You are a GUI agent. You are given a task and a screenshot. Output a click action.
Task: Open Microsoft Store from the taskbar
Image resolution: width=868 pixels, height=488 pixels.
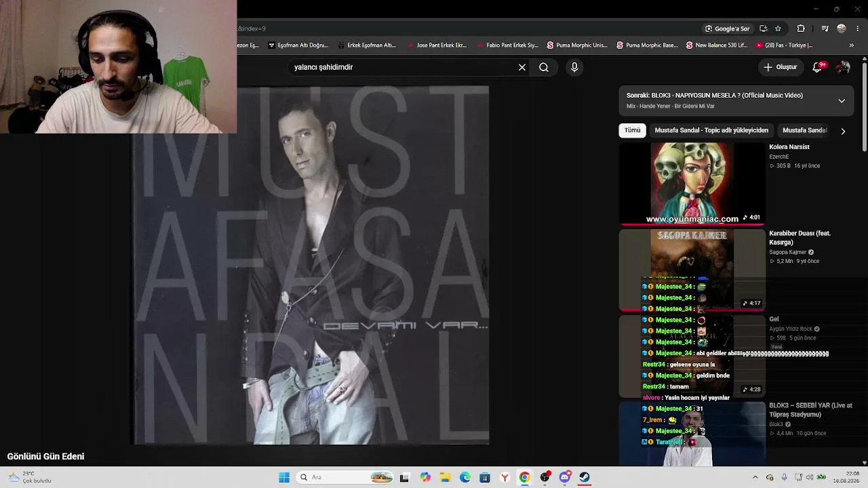(485, 477)
